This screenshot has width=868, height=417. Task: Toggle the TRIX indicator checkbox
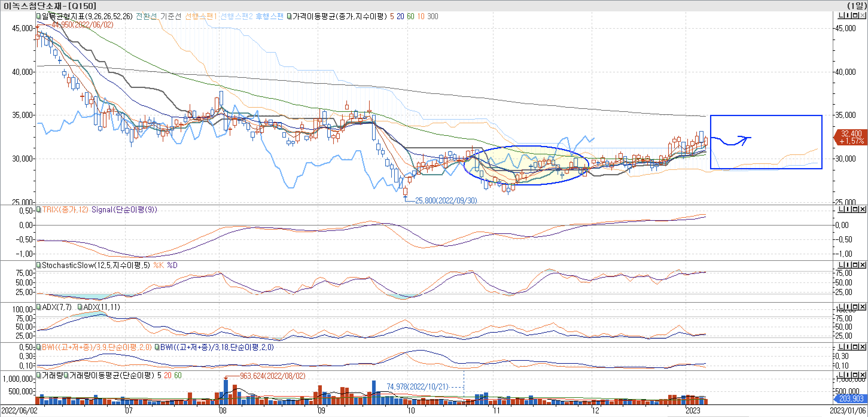click(38, 210)
